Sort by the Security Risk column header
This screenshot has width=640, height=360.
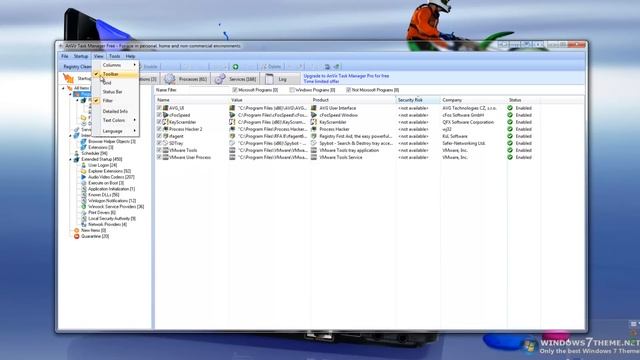(x=418, y=100)
